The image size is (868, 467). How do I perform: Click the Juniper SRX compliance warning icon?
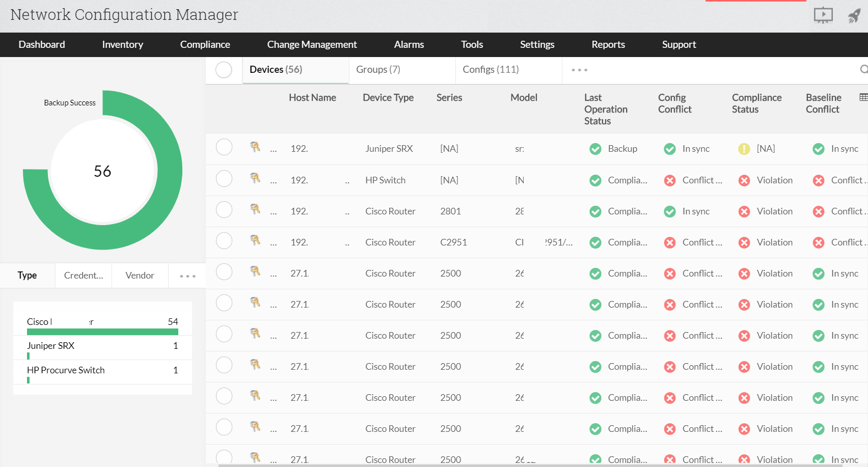pos(744,149)
